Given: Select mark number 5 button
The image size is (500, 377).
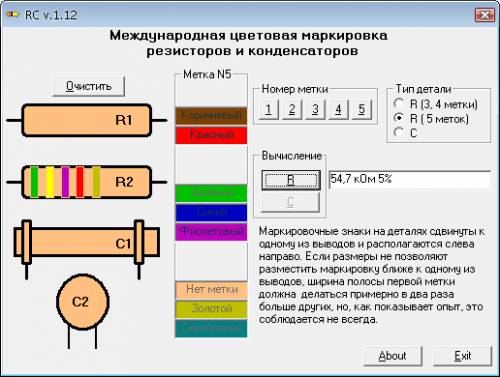Looking at the screenshot, I should [362, 109].
